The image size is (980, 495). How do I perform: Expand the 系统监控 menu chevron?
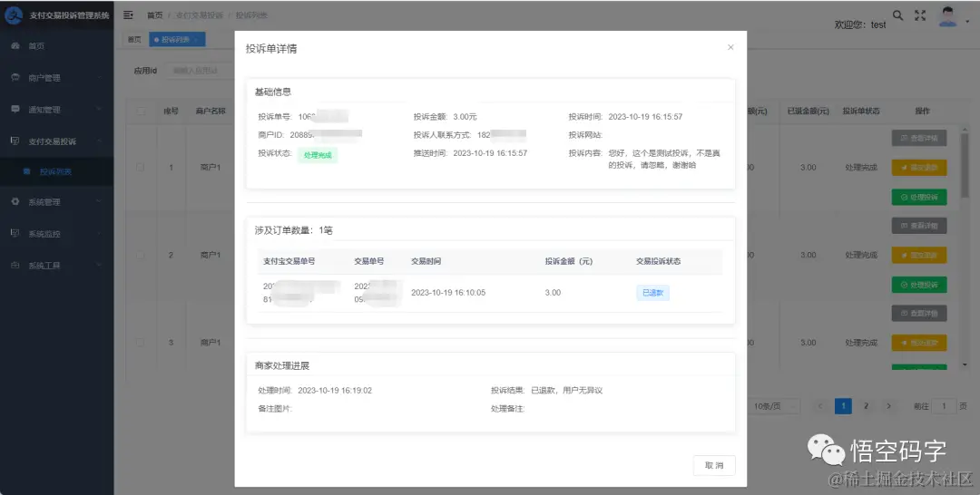coord(100,234)
